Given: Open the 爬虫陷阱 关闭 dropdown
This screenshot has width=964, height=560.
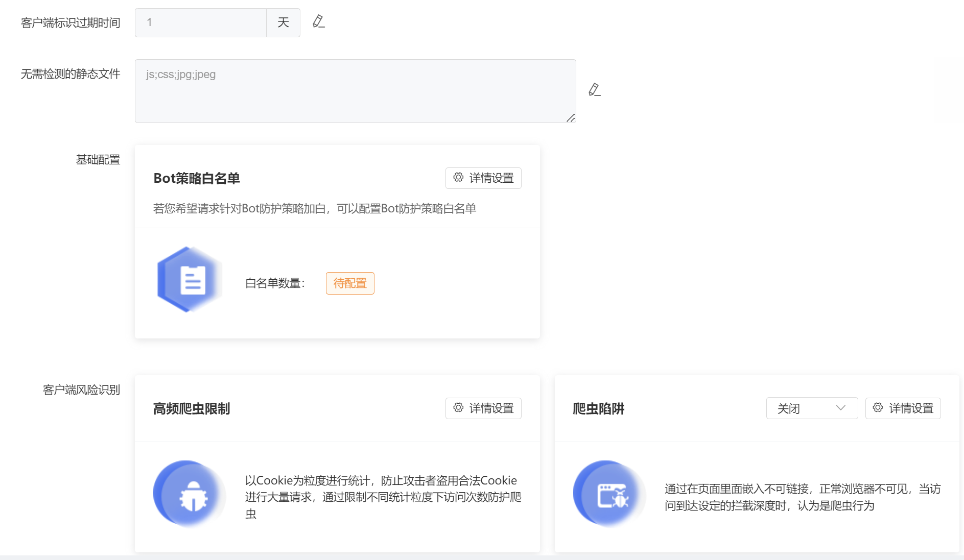Looking at the screenshot, I should (x=811, y=408).
